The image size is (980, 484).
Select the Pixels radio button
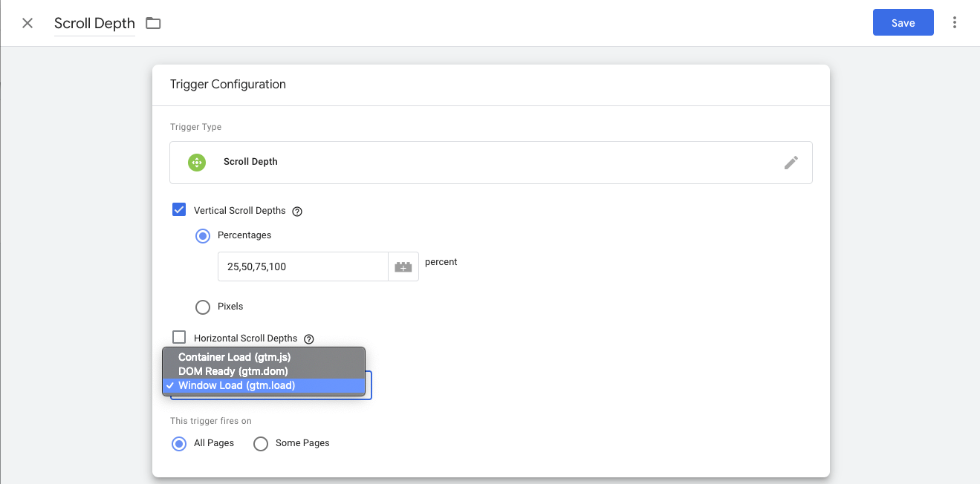click(203, 307)
